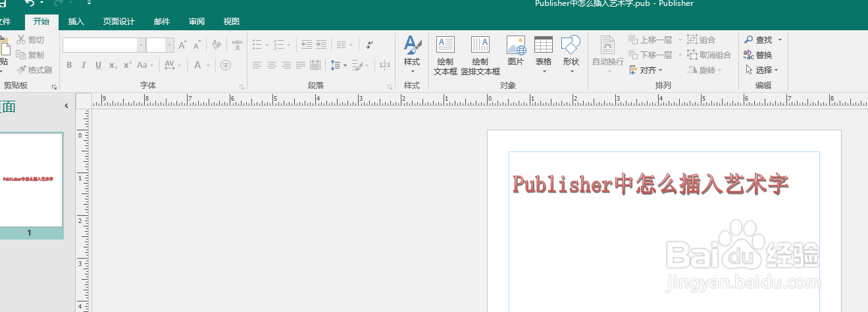Toggle Italic formatting
The height and width of the screenshot is (312, 868).
point(84,65)
